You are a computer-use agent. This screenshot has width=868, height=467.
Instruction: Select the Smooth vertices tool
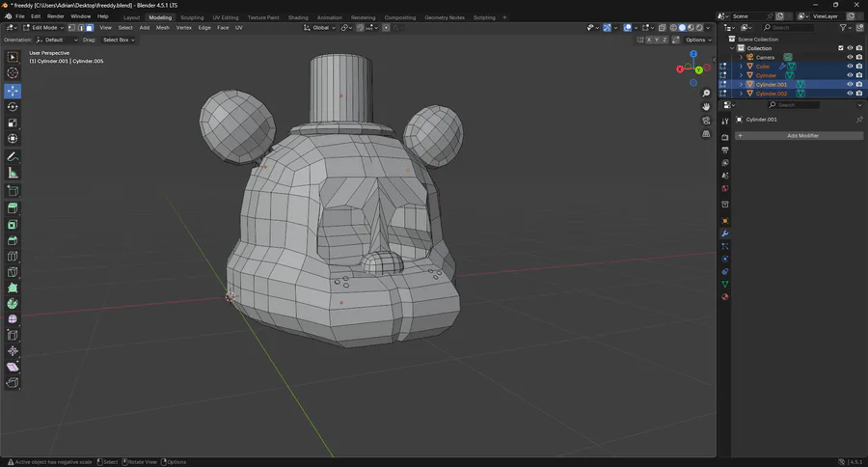[x=13, y=319]
